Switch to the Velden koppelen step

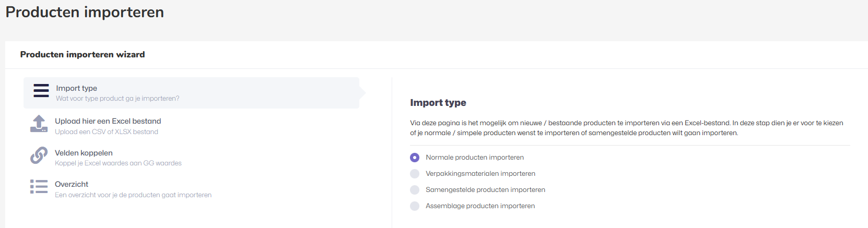coord(84,153)
